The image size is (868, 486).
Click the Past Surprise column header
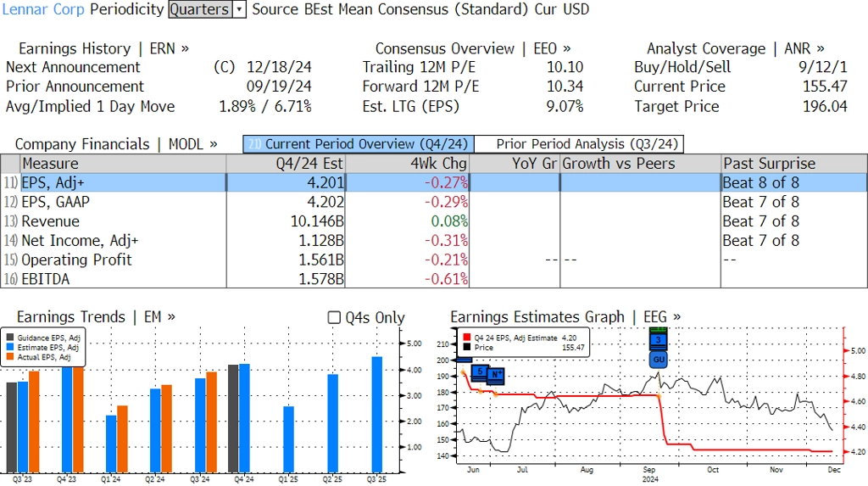[794, 164]
